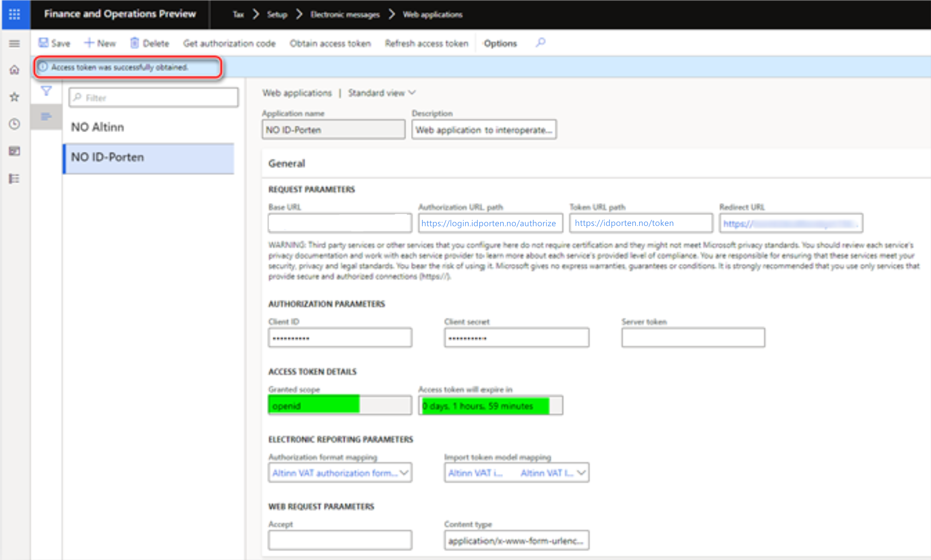Expand the navigation pane hamburger icon
The width and height of the screenshot is (931, 560).
click(14, 44)
